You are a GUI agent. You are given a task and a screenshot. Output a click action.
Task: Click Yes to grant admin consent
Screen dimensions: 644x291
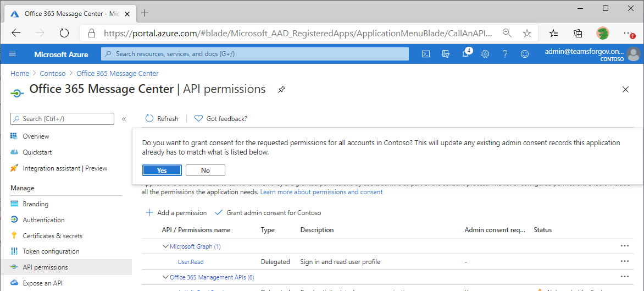coord(162,171)
